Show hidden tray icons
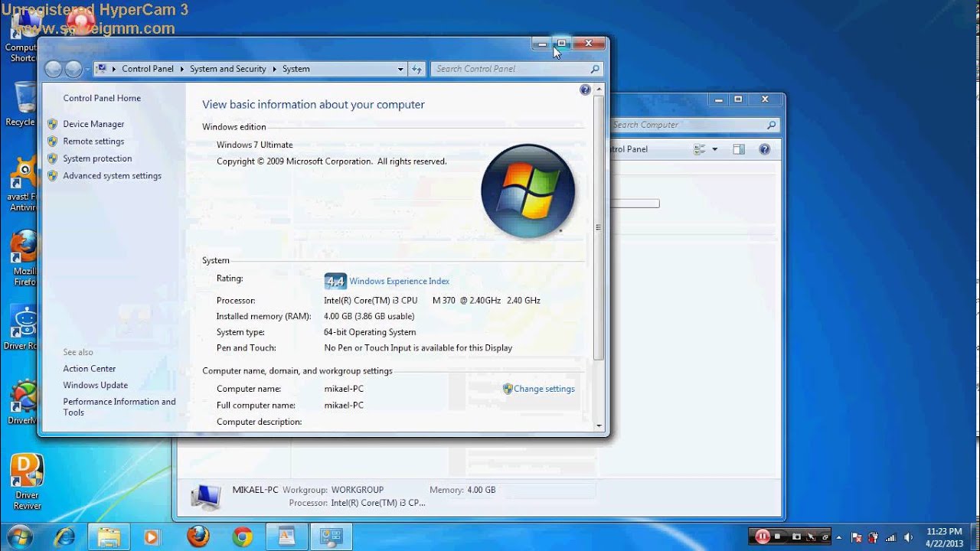 pyautogui.click(x=841, y=536)
